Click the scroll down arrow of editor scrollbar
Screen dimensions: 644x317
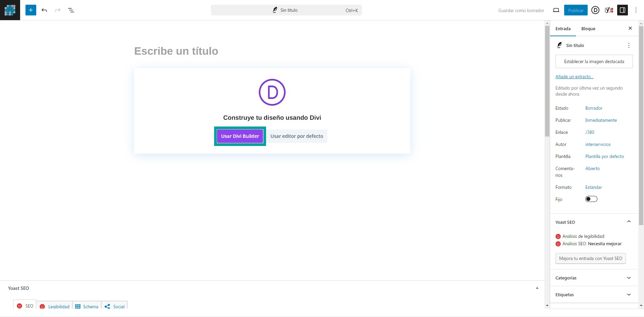(x=547, y=306)
